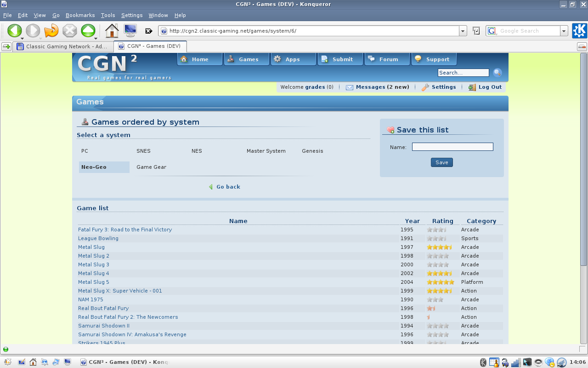Screen dimensions: 588x368
Task: Click the grey Stop loading icon
Action: [x=70, y=31]
